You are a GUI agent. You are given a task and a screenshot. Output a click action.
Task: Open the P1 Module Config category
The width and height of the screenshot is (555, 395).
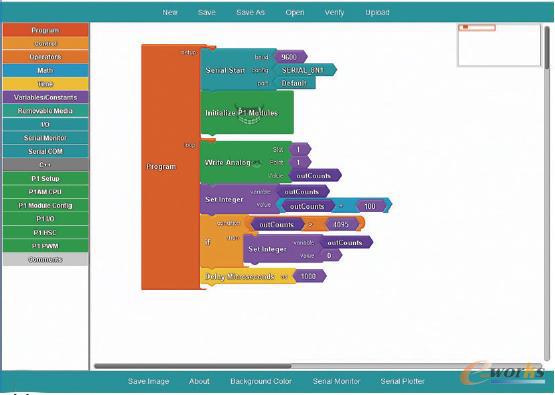45,205
